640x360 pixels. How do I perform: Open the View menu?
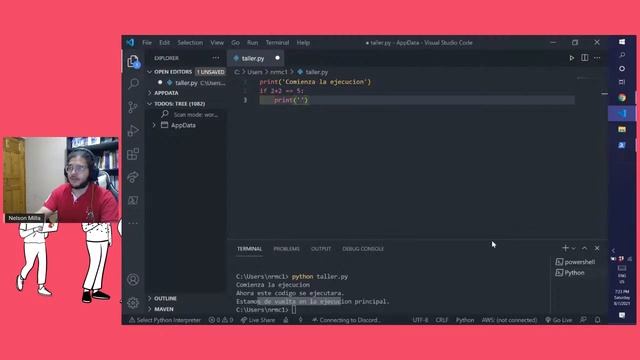pos(217,42)
